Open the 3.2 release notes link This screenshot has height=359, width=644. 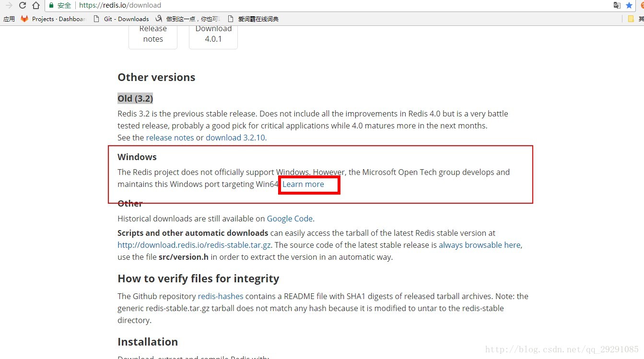[x=170, y=138]
